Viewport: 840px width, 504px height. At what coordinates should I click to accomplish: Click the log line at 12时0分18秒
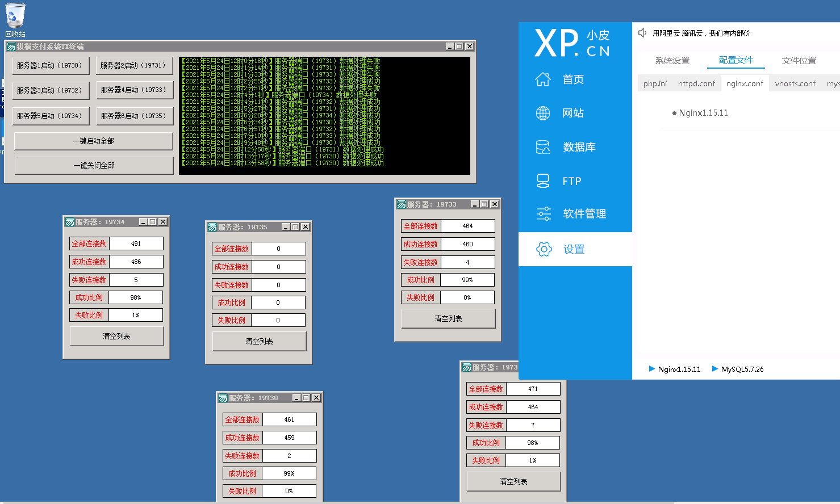[x=281, y=61]
